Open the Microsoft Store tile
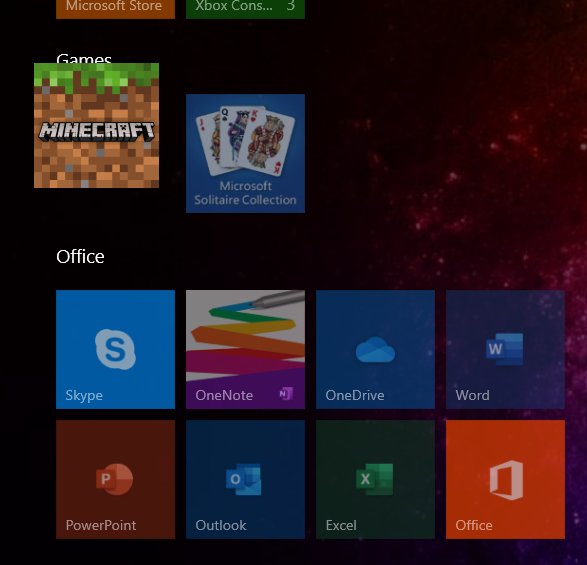Screen dimensions: 587x565 (115, 9)
